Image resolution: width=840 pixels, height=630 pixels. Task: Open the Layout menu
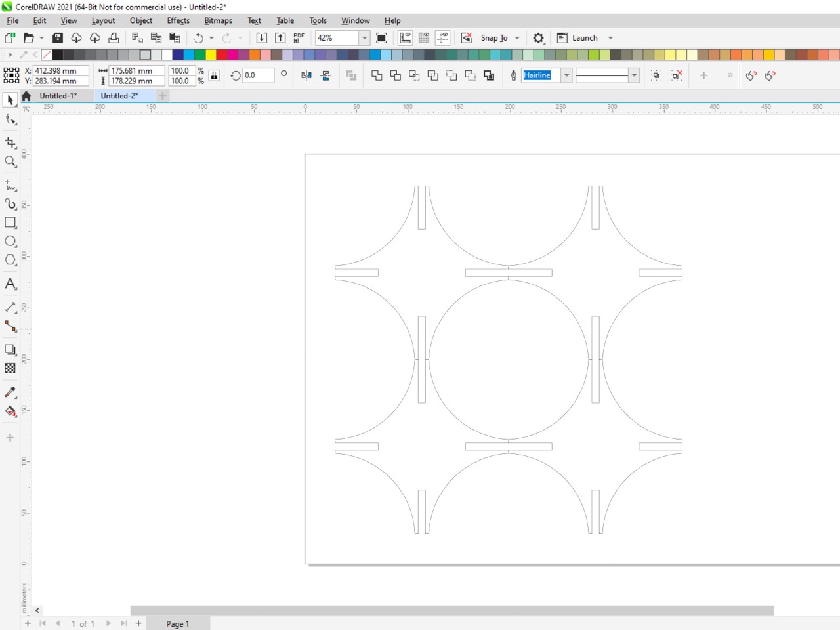point(103,20)
